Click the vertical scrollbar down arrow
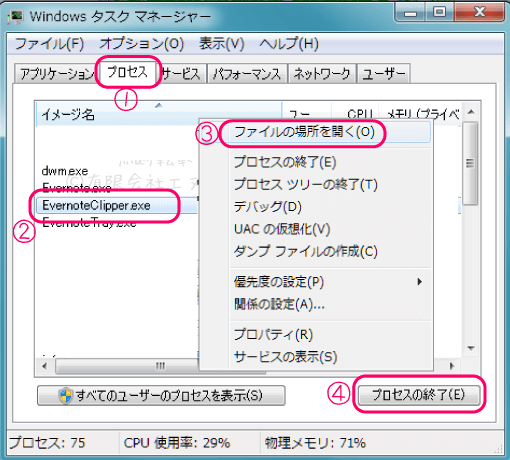This screenshot has width=510, height=460. coord(471,348)
